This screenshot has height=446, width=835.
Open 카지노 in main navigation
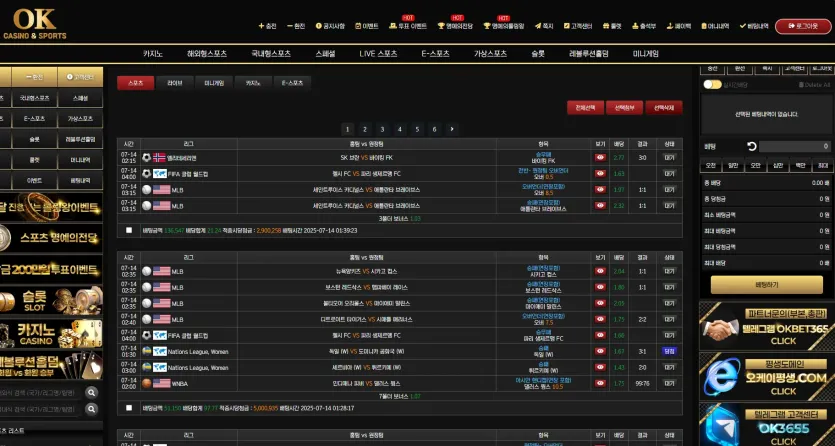click(153, 54)
